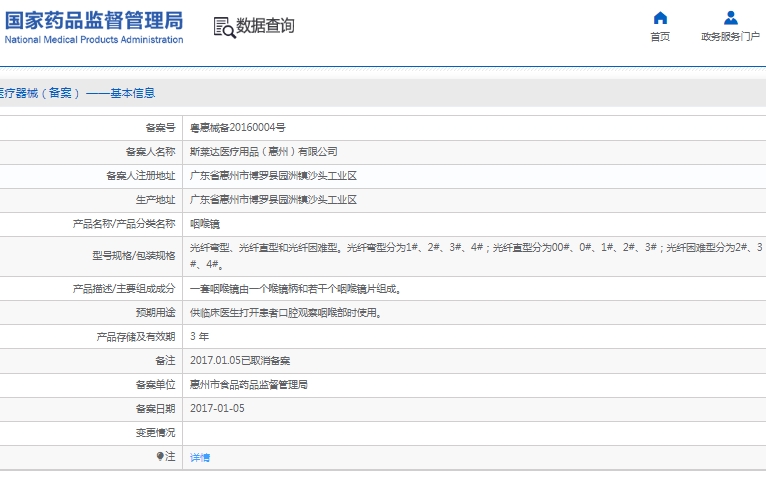Screen dimensions: 766x480
Task: Click the registered address value in 备案人注册地址 row
Action: pos(273,175)
